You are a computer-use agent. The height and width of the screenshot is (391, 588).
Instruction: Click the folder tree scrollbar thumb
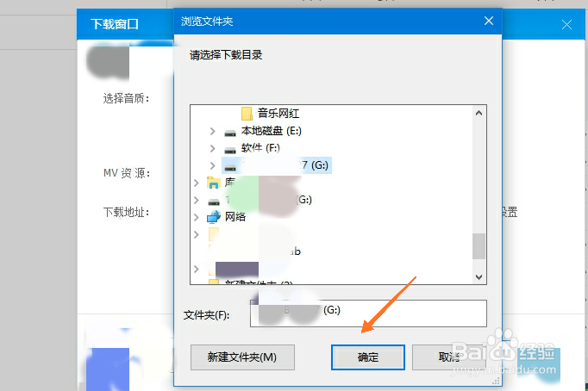(479, 246)
